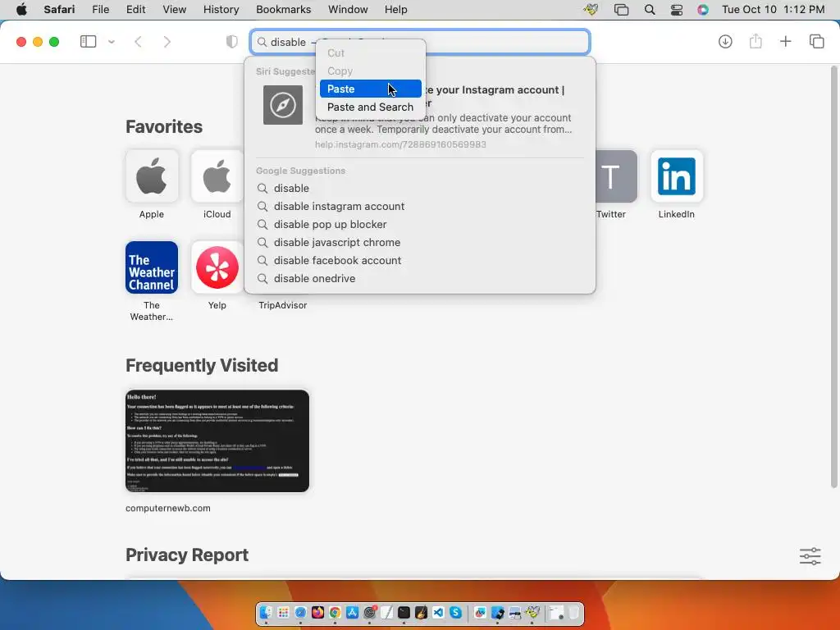Open the LinkedIn favorite
Viewport: 840px width, 630px height.
(x=677, y=176)
